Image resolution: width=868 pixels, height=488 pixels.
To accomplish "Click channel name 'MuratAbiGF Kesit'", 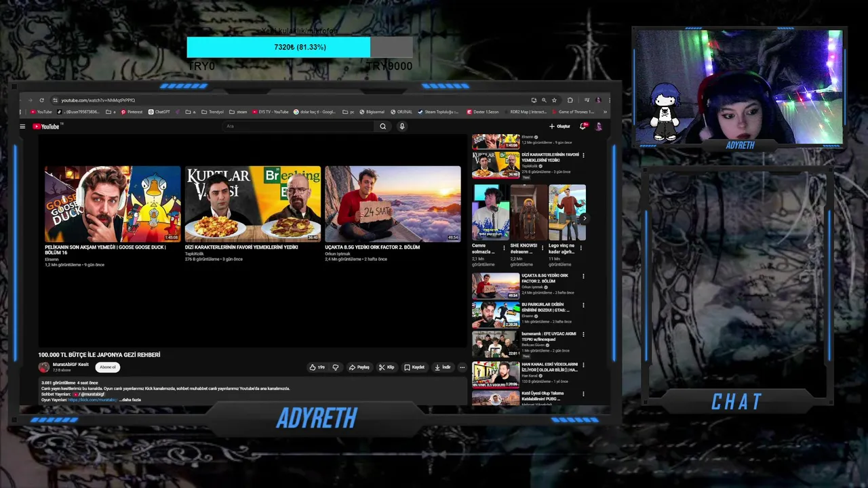I will 71,365.
